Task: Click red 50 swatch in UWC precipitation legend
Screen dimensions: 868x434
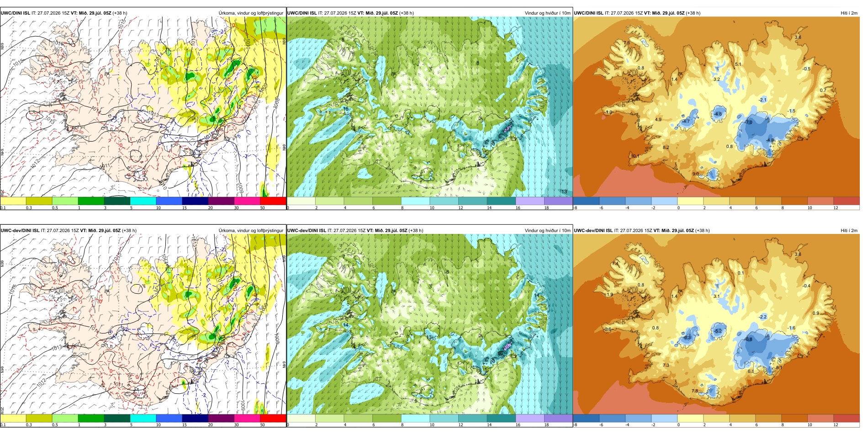Action: [x=273, y=201]
